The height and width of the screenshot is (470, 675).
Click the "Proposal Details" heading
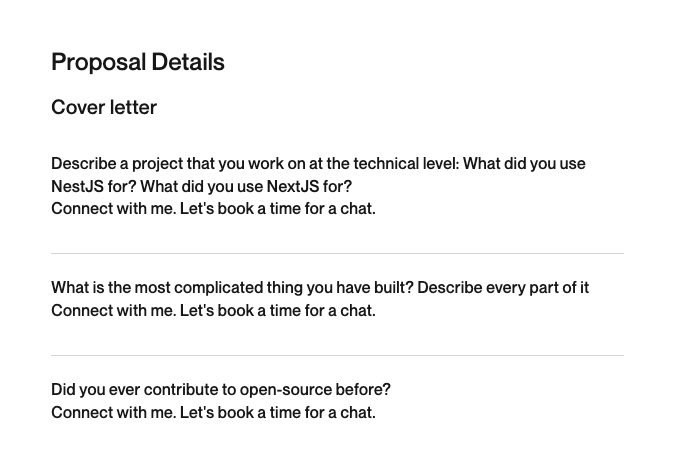(x=138, y=62)
